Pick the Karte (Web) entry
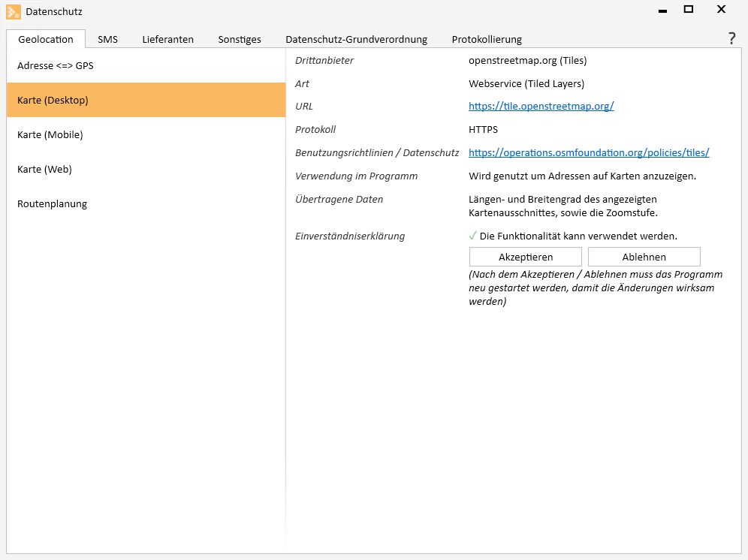Image resolution: width=748 pixels, height=560 pixels. 44,169
